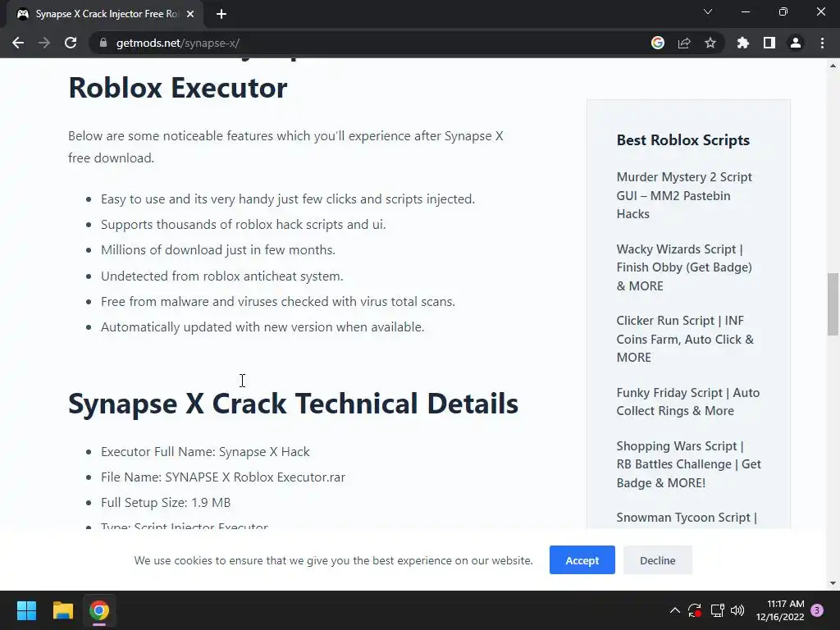This screenshot has height=630, width=840.
Task: Decline the cookies notice
Action: point(657,559)
